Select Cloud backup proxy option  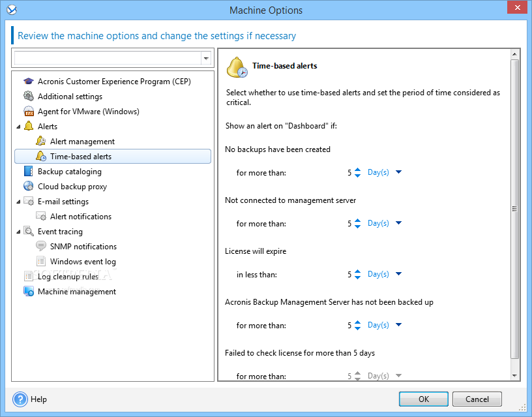72,187
